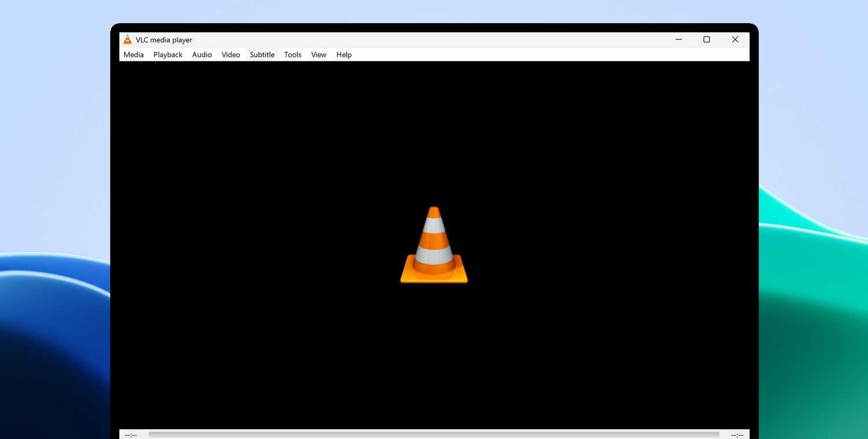The height and width of the screenshot is (439, 868).
Task: Minimize the VLC window
Action: [x=678, y=39]
